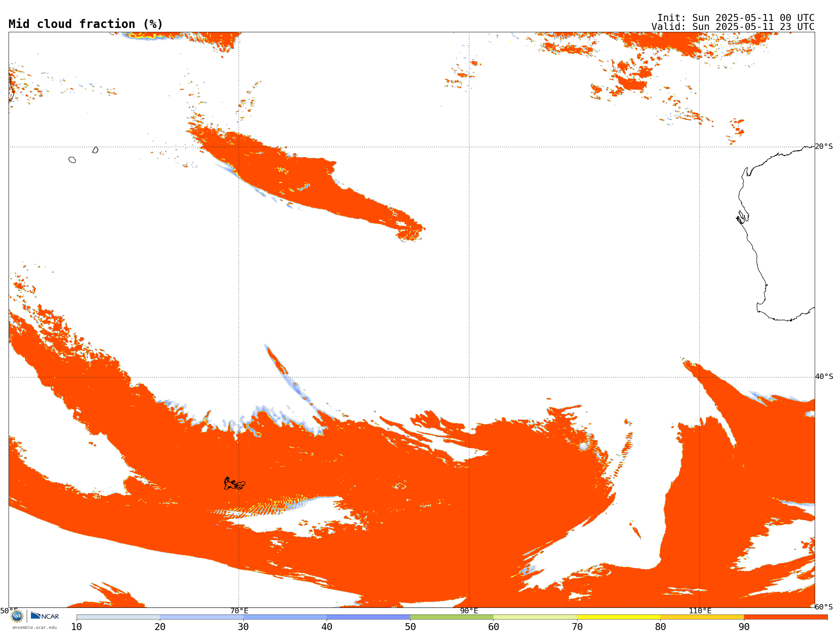Click the colorbar tick label 80
The height and width of the screenshot is (632, 840).
click(660, 627)
